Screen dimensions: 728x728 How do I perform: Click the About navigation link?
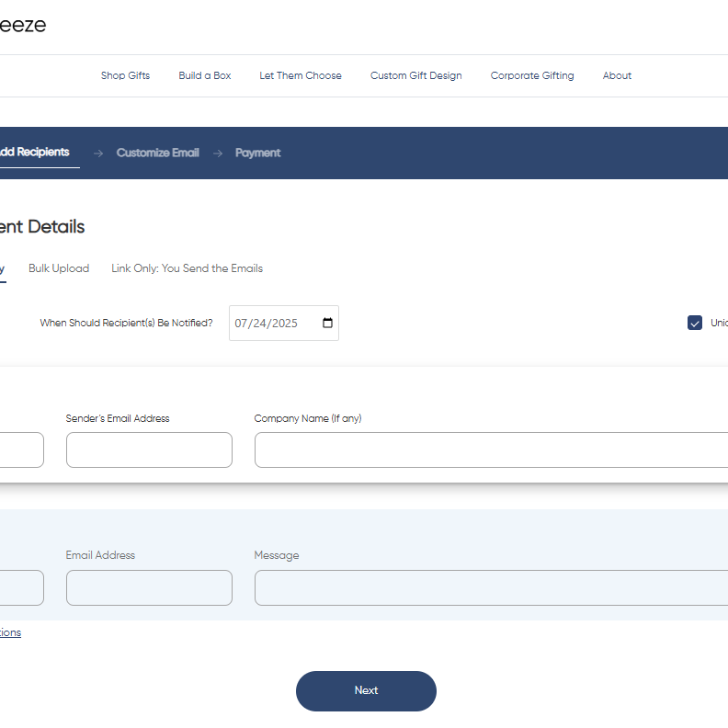(x=617, y=75)
